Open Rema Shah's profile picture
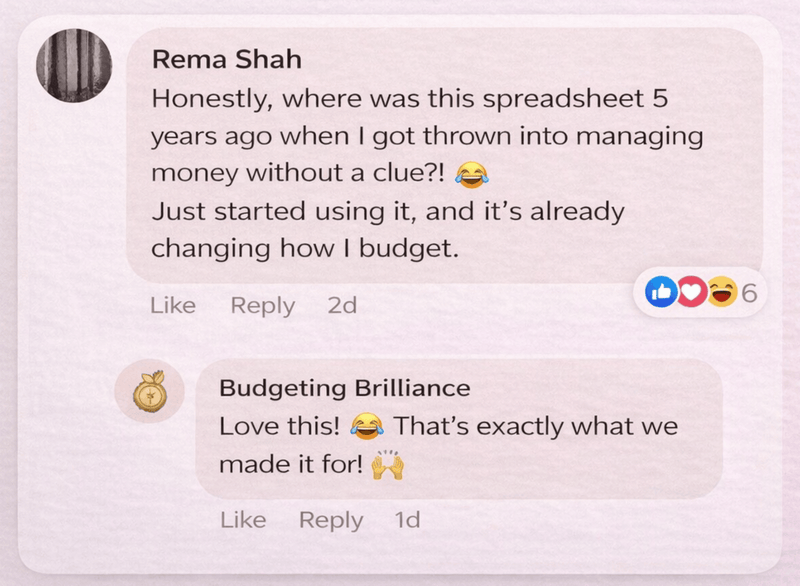Screen dimensions: 800x586 (x=73, y=65)
